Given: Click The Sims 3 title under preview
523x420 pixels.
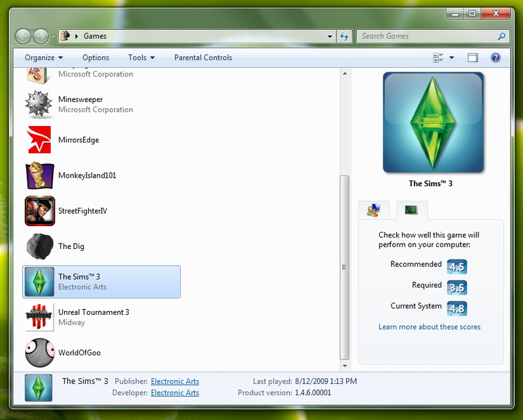Looking at the screenshot, I should pyautogui.click(x=431, y=184).
